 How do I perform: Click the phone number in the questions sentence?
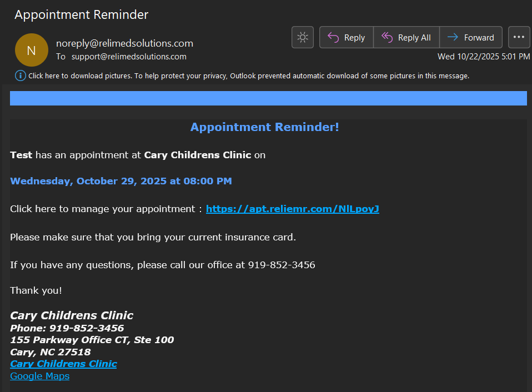(282, 265)
